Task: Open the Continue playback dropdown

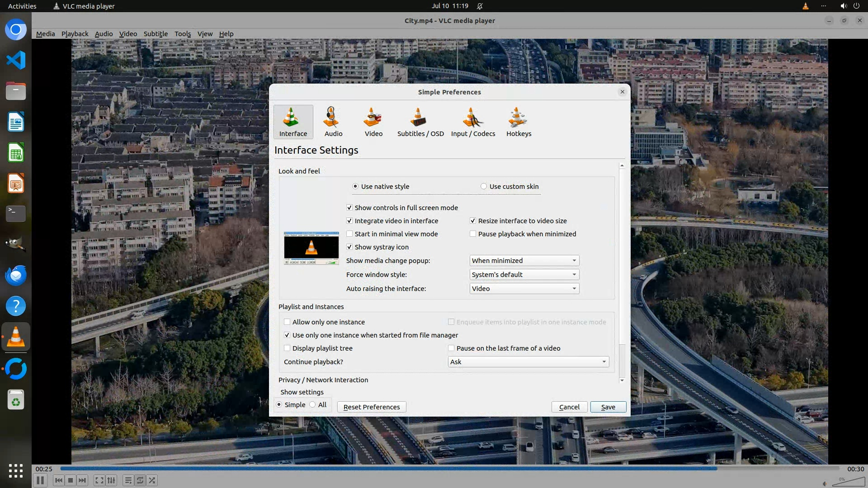Action: (x=528, y=362)
